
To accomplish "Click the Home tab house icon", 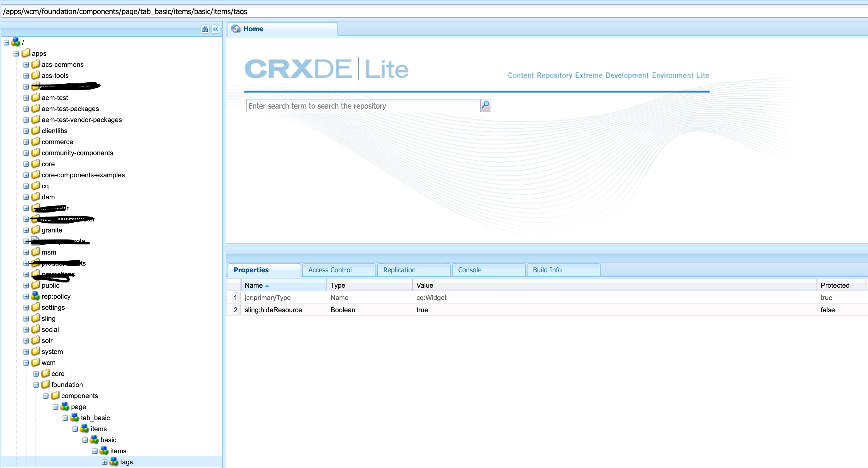I will (236, 29).
